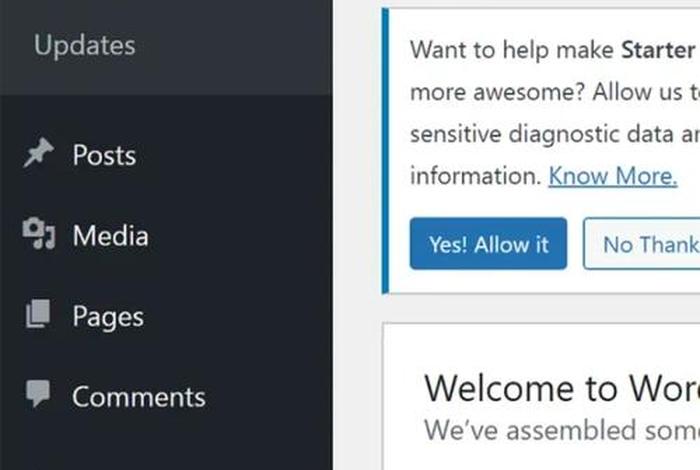The height and width of the screenshot is (470, 700).
Task: Open the Updates submenu item
Action: (84, 46)
